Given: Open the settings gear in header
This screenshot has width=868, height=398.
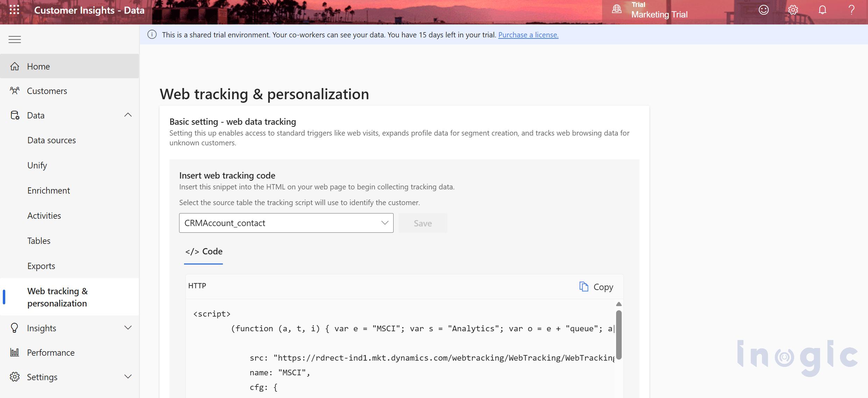Looking at the screenshot, I should [793, 10].
